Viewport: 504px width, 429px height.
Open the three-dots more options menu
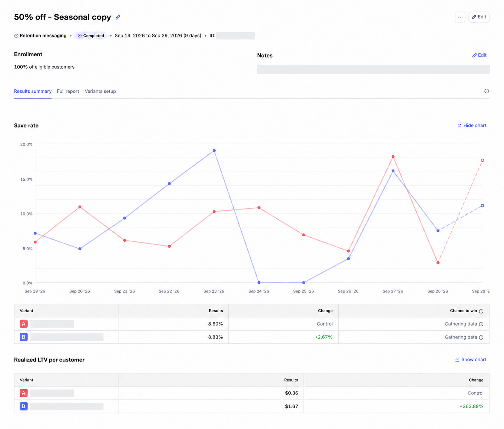click(460, 17)
